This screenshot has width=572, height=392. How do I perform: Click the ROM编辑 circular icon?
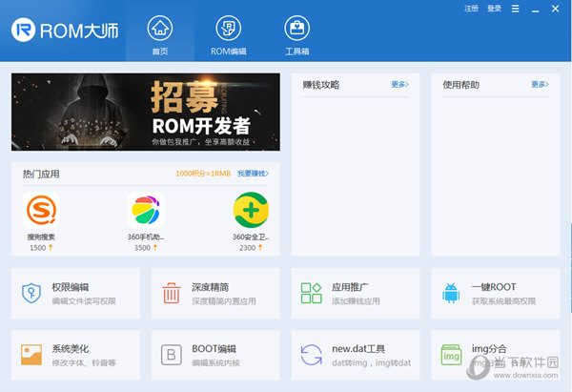click(x=229, y=28)
